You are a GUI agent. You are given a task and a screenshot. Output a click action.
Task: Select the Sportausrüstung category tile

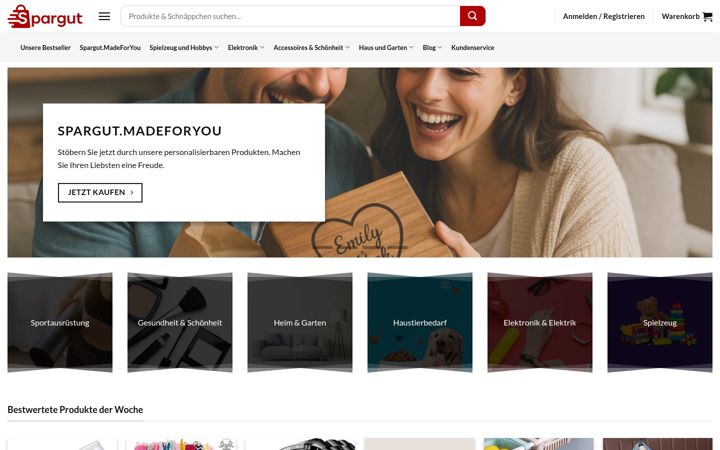tap(60, 322)
